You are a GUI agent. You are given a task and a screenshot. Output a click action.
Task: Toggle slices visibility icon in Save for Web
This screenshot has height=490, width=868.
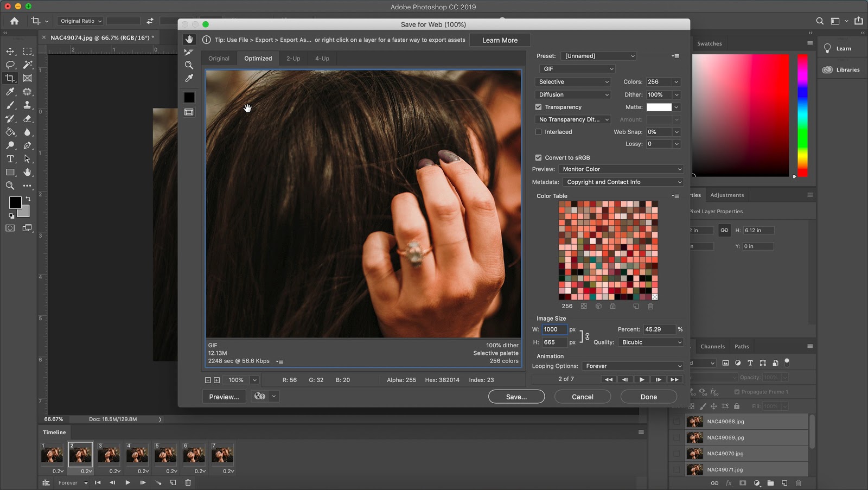(x=189, y=112)
